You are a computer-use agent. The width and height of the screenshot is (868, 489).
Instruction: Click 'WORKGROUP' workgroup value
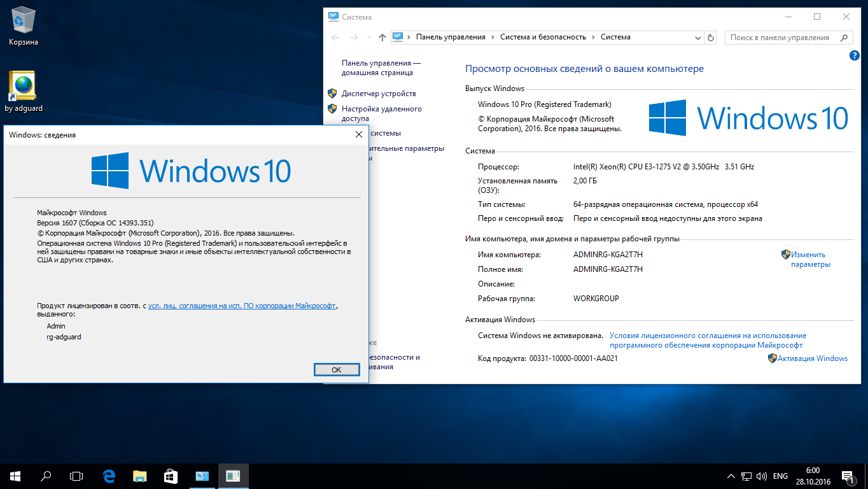tap(596, 299)
